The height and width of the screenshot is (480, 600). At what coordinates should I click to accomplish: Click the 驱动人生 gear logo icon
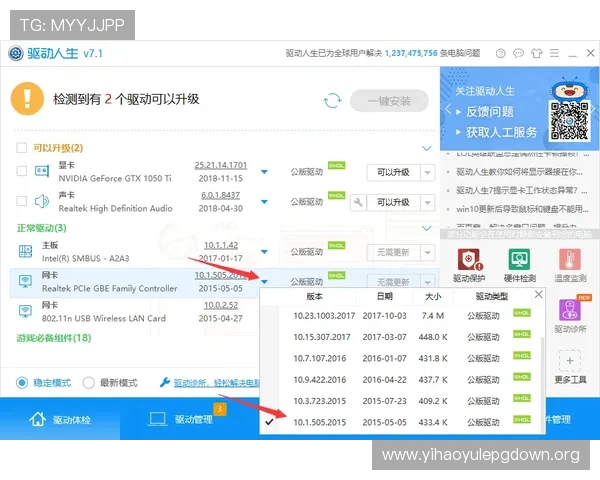pos(16,53)
